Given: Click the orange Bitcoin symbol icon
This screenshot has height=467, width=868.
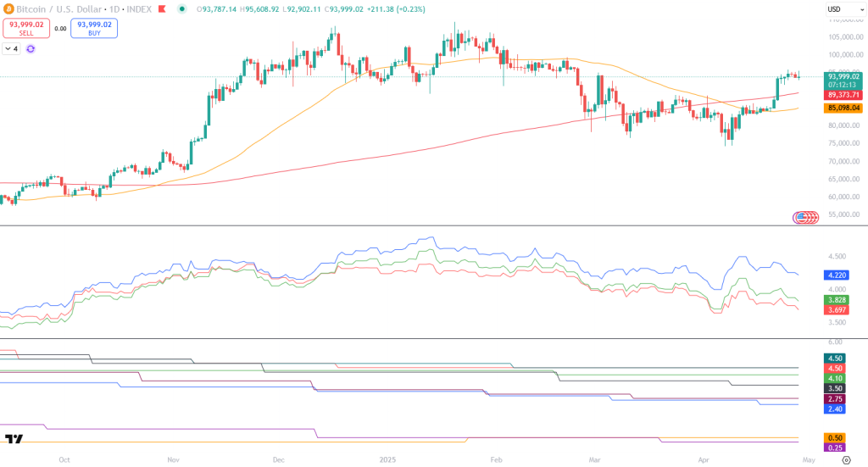Looking at the screenshot, I should tap(8, 8).
